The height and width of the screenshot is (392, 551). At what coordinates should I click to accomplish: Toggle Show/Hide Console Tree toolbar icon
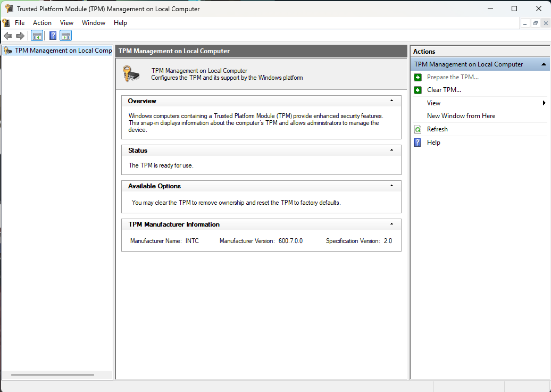[x=37, y=36]
